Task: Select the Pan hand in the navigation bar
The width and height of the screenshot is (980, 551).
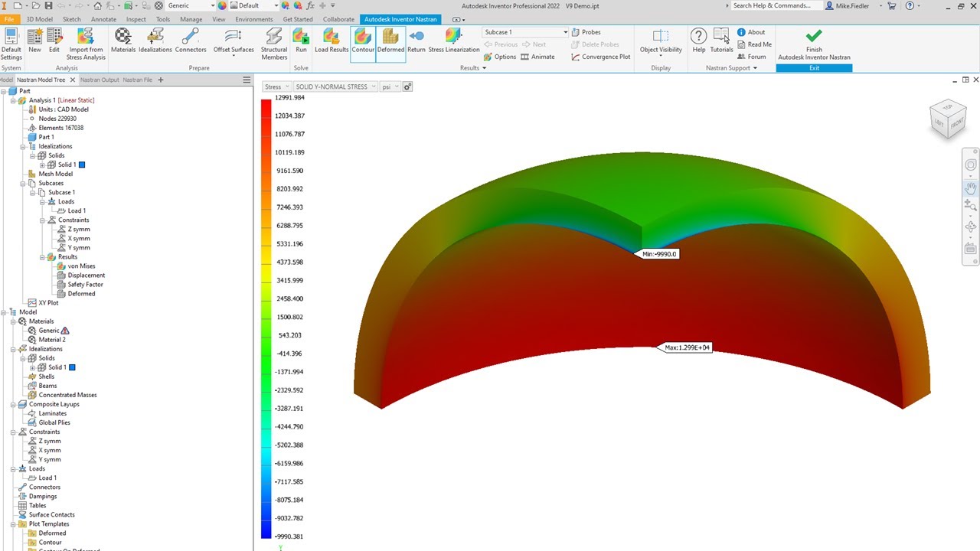Action: point(971,187)
